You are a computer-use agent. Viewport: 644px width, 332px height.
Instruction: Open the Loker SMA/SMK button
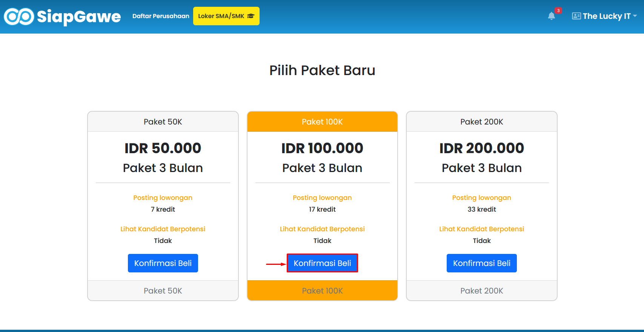(x=226, y=16)
